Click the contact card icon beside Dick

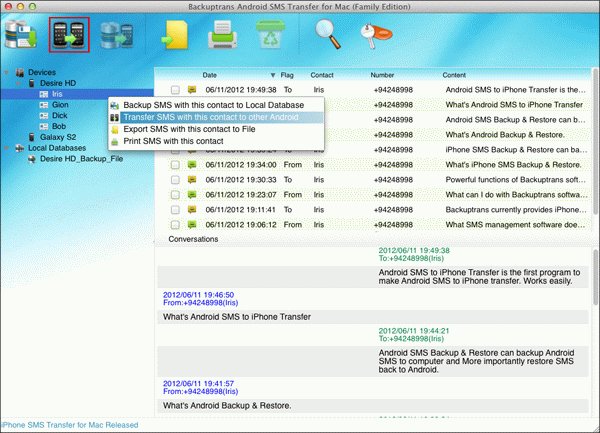coord(44,116)
